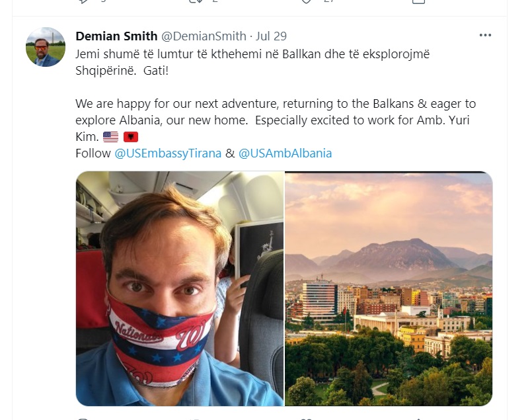Image resolution: width=532 pixels, height=420 pixels.
Task: Open the three-dot More menu on tweet
Action: (x=485, y=35)
